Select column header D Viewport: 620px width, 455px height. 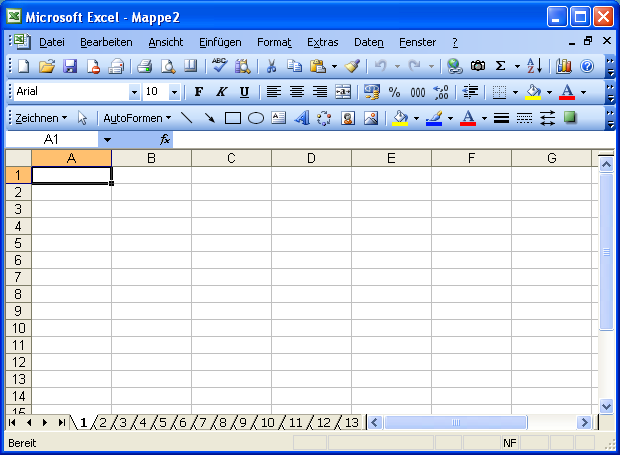[x=311, y=158]
